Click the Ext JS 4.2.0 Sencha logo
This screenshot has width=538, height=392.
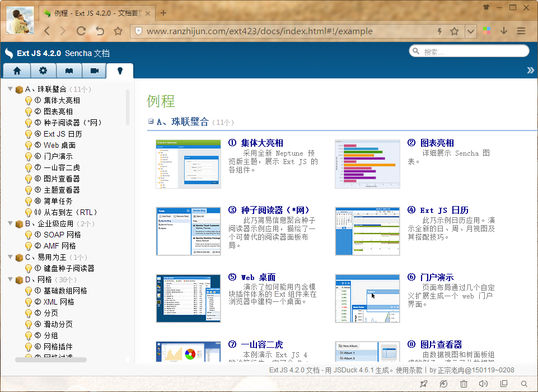click(57, 53)
